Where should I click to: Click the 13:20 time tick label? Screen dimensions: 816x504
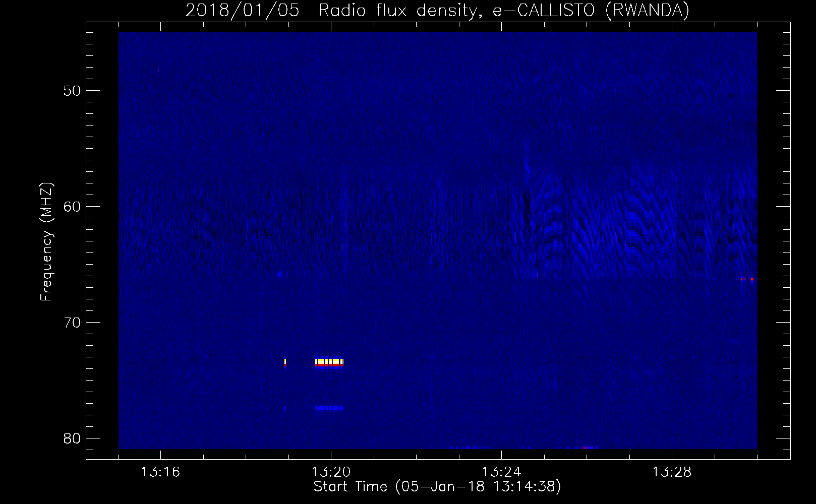point(331,472)
